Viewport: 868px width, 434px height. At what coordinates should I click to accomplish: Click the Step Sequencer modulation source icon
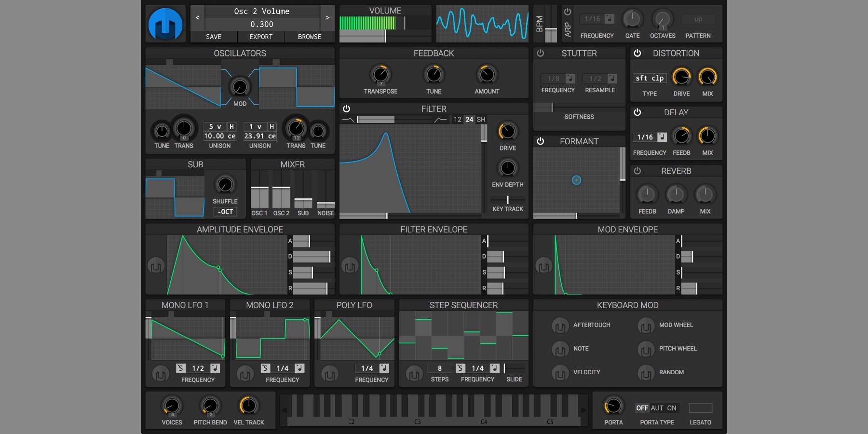coord(414,374)
